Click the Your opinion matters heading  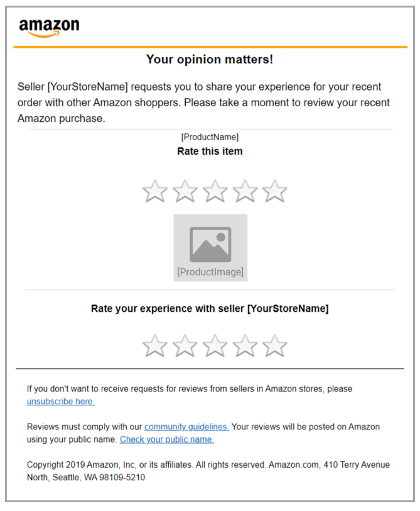coord(210,59)
